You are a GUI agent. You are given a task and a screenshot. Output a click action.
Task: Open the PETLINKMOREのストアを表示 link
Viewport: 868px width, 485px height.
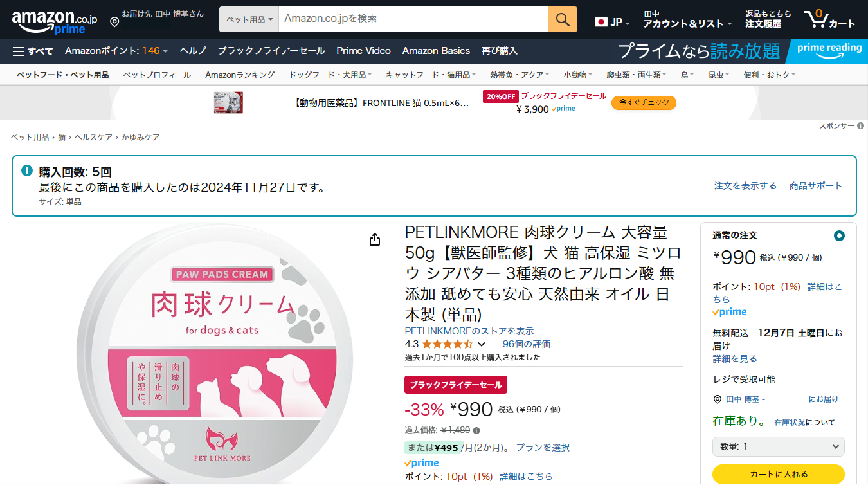tap(469, 331)
